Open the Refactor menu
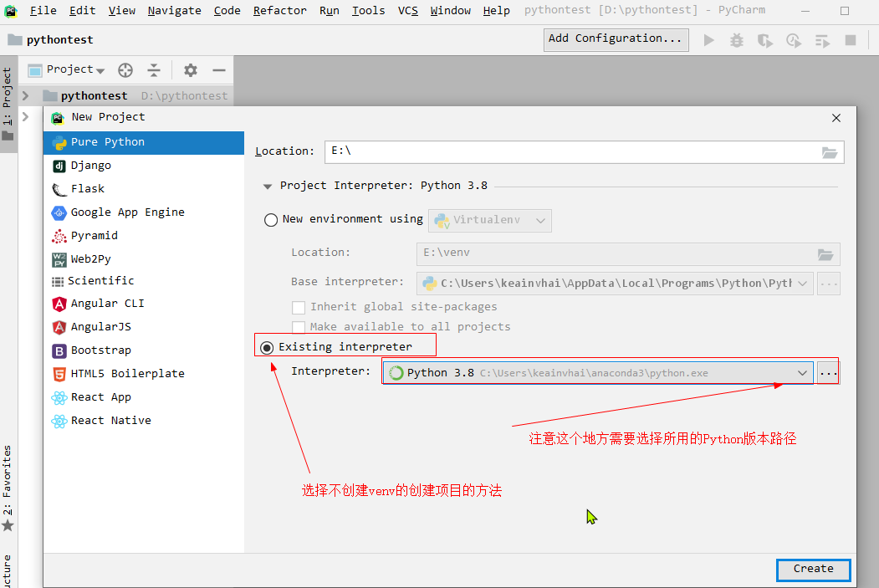Image resolution: width=879 pixels, height=588 pixels. (279, 11)
